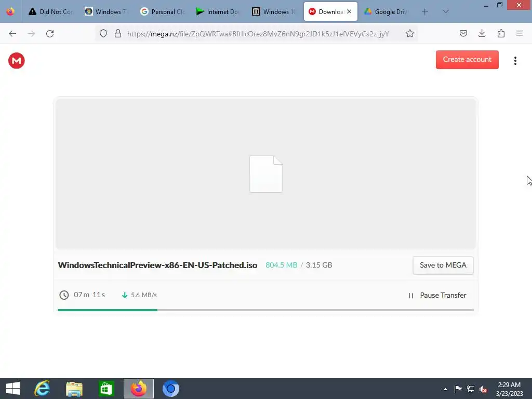The width and height of the screenshot is (532, 399).
Task: Restore down the Firefox window
Action: click(500, 5)
